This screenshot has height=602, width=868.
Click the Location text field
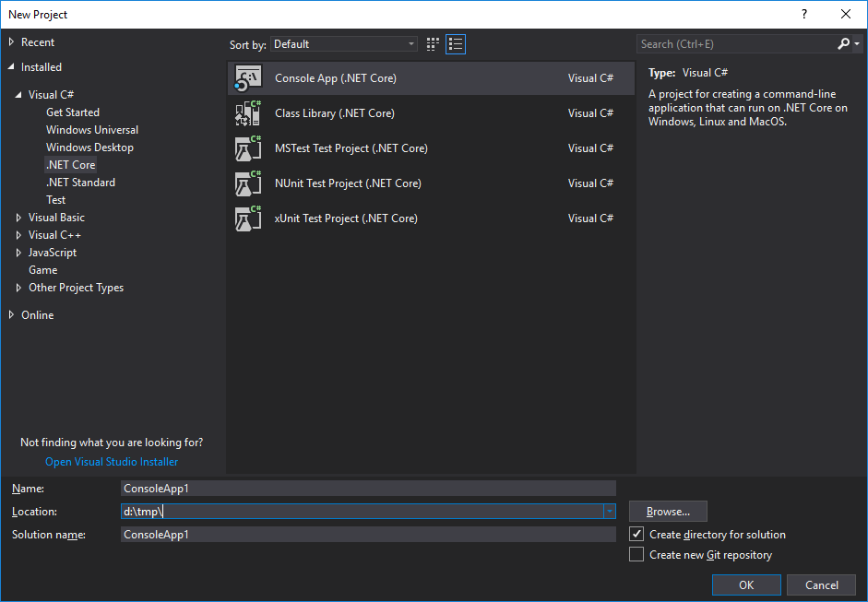(362, 512)
